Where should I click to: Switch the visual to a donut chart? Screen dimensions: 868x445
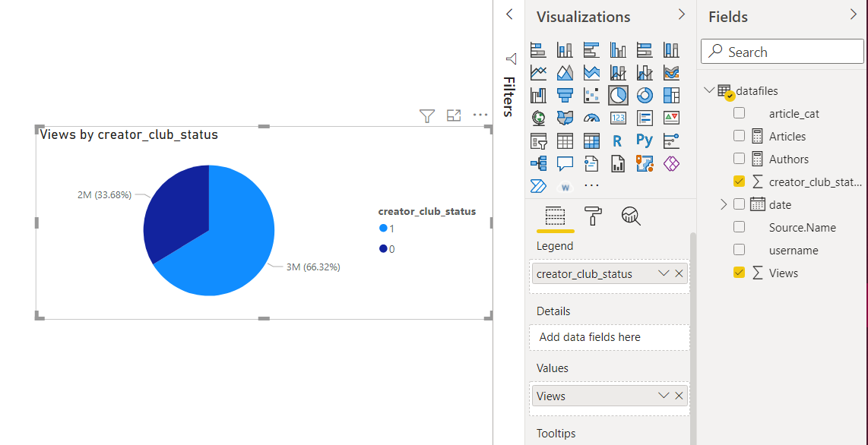645,95
